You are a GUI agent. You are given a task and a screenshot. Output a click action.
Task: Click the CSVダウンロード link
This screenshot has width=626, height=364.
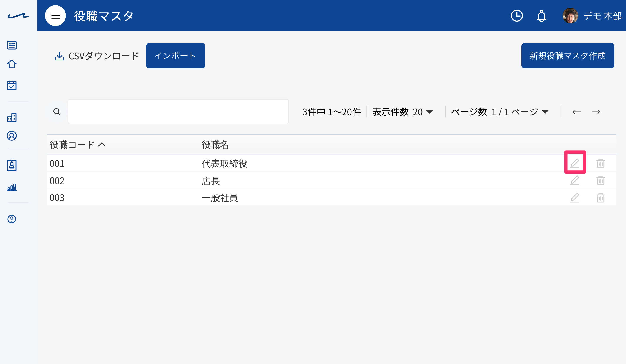point(97,56)
